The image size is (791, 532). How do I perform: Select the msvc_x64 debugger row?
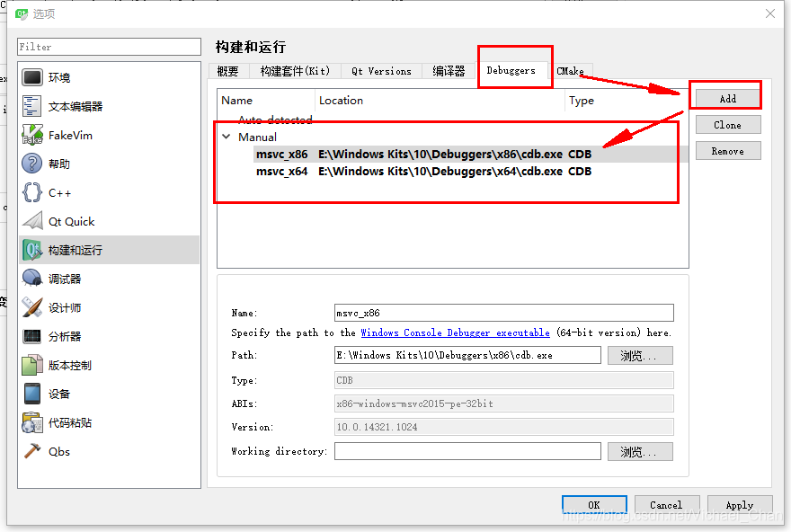[452, 172]
